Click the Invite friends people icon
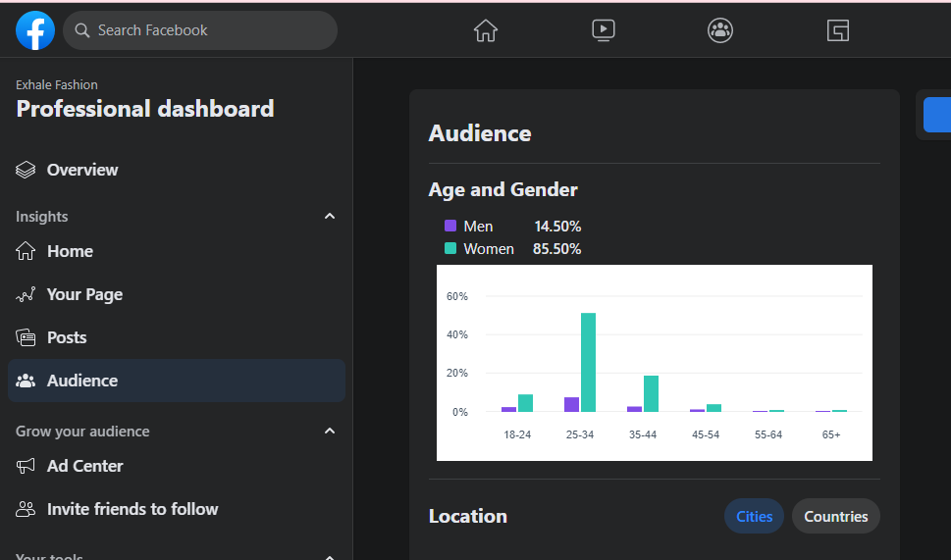The width and height of the screenshot is (951, 560). coord(26,509)
